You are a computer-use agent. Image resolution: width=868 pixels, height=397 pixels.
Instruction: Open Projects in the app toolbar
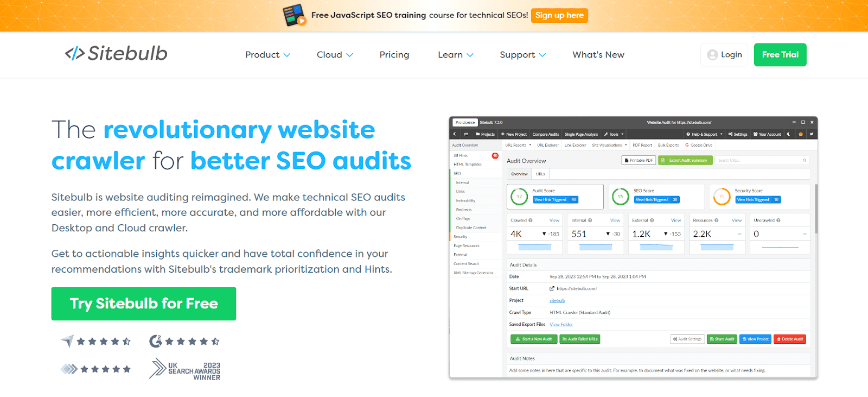click(485, 134)
